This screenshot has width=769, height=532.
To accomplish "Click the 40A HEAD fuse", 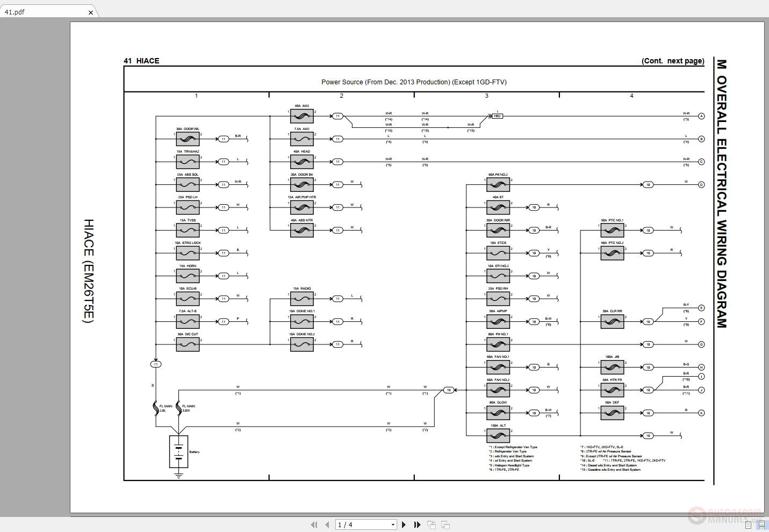I will point(302,162).
